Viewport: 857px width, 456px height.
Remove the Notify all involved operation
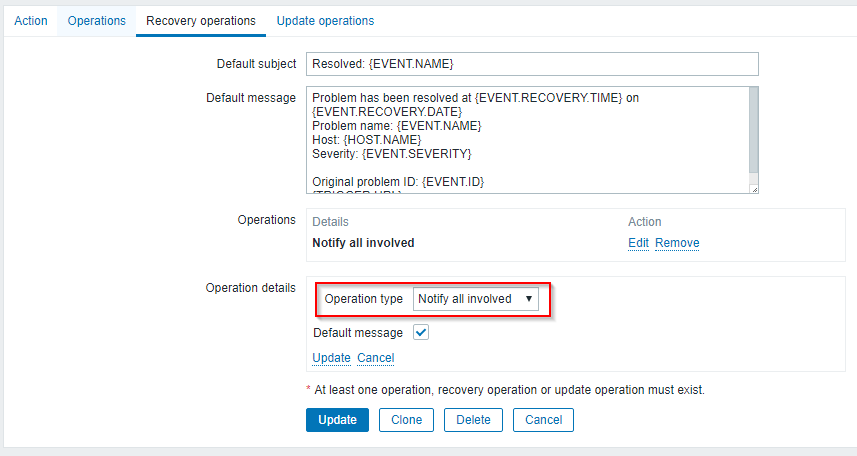(677, 243)
